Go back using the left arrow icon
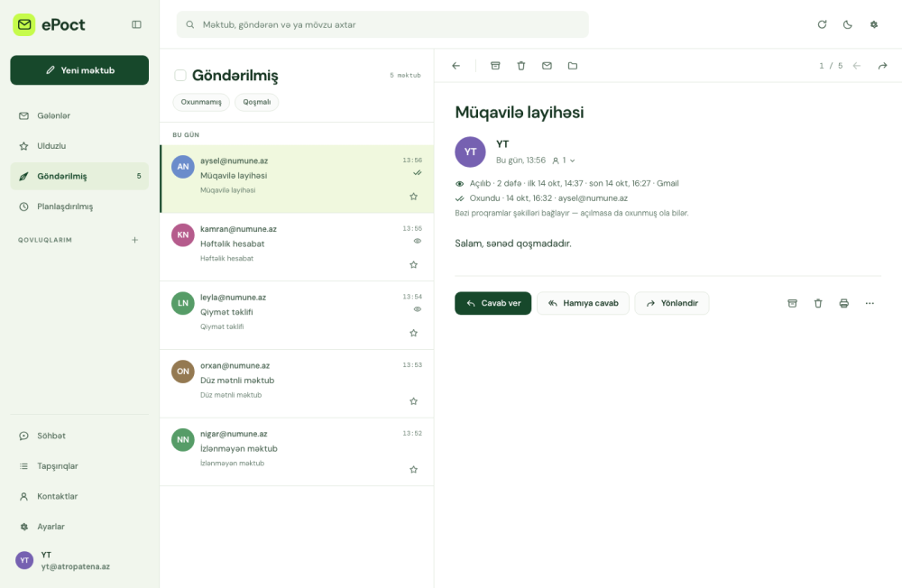Viewport: 902px width, 588px height. (x=456, y=66)
